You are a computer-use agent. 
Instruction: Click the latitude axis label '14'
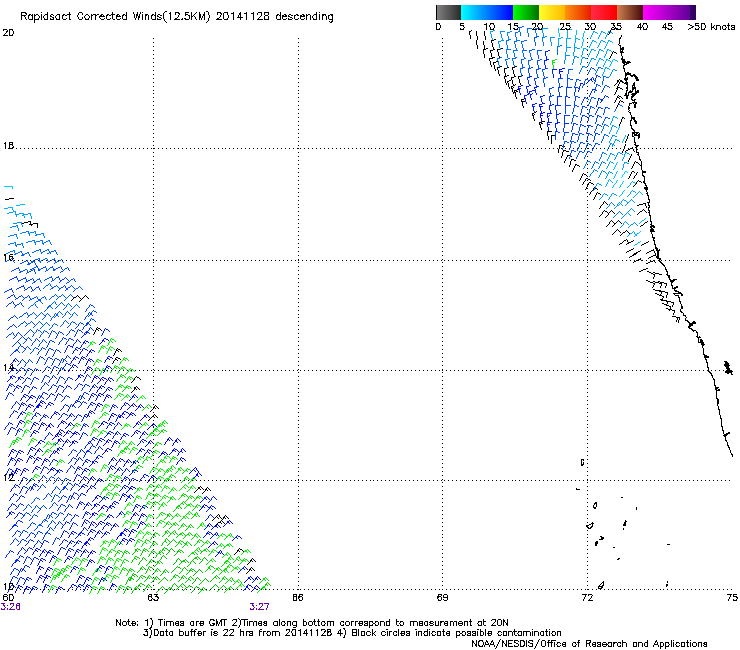coord(8,368)
